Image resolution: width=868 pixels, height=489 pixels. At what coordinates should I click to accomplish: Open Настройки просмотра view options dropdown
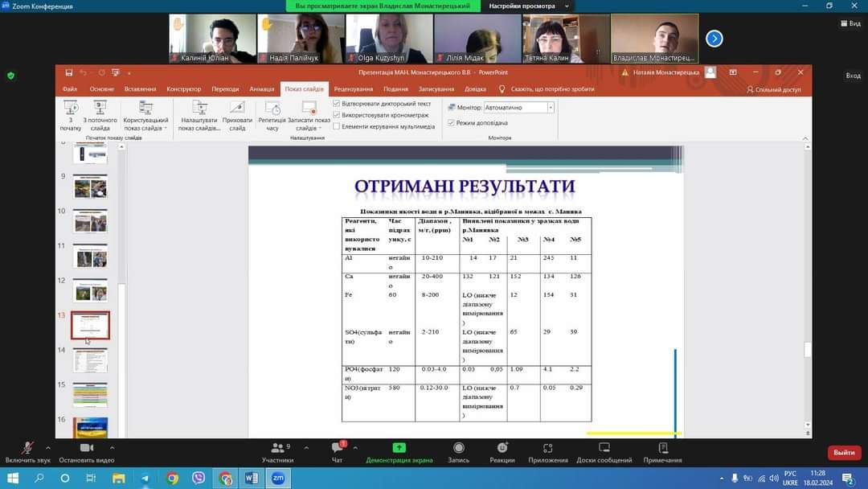point(527,6)
